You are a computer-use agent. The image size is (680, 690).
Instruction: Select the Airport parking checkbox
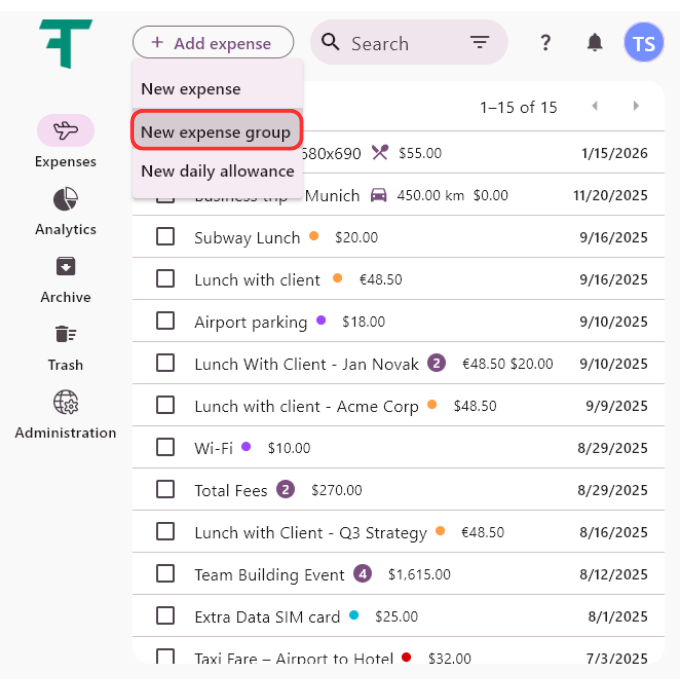165,321
